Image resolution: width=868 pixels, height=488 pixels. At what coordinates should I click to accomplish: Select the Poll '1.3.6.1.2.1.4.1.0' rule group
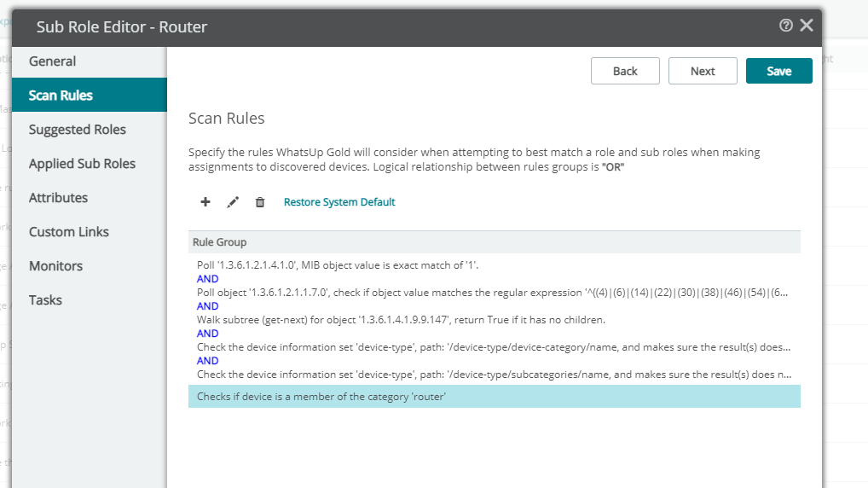495,320
